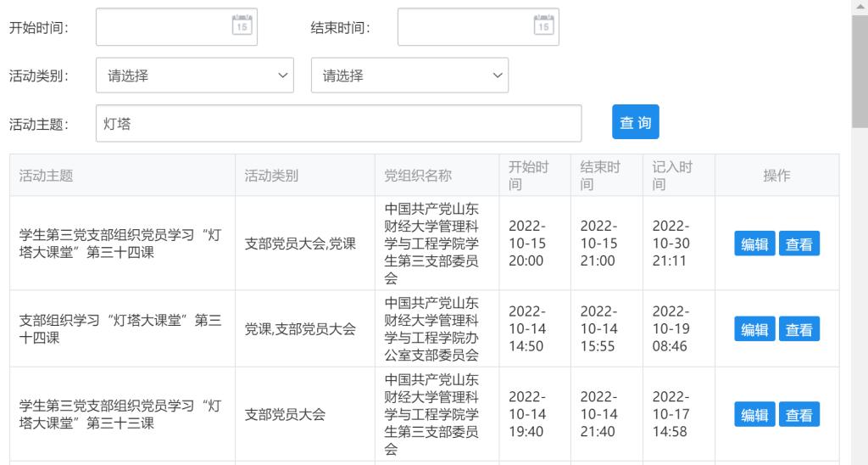Screen dimensions: 868x465
Task: Click the 活动主题 column header
Action: click(47, 176)
